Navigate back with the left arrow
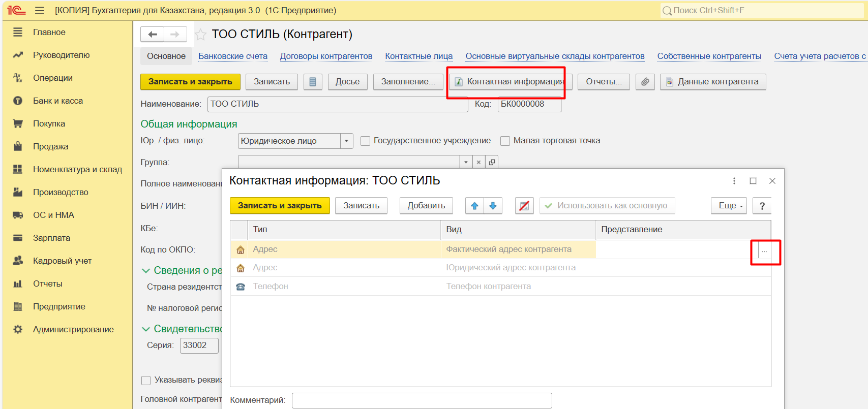Viewport: 868px width, 409px height. coord(152,35)
